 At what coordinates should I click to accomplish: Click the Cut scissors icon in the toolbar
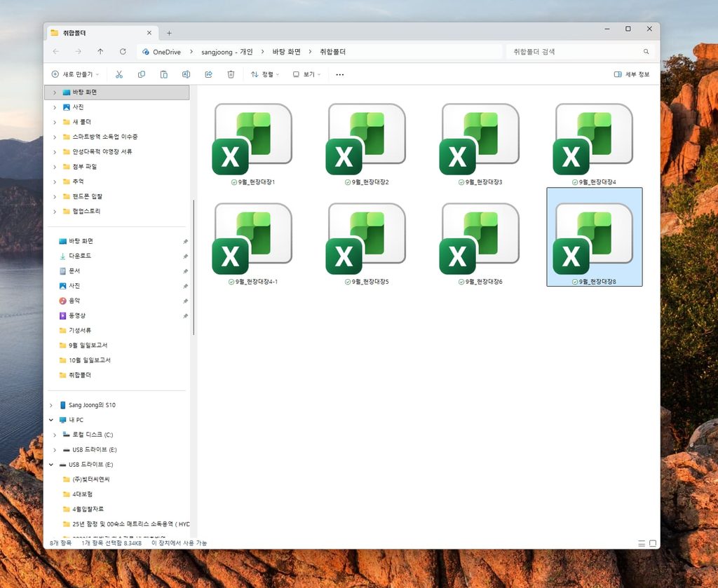(119, 74)
